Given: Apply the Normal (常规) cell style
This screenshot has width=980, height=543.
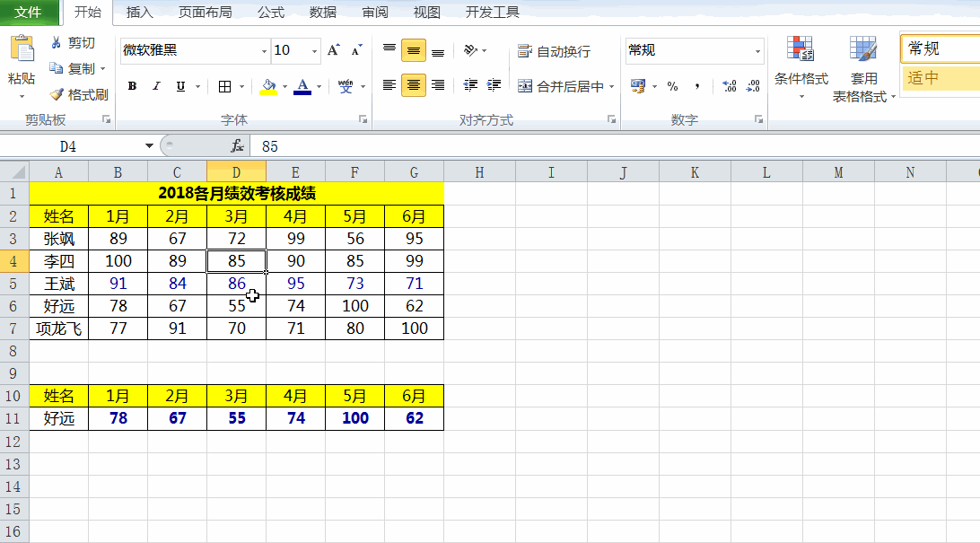Looking at the screenshot, I should pos(941,48).
